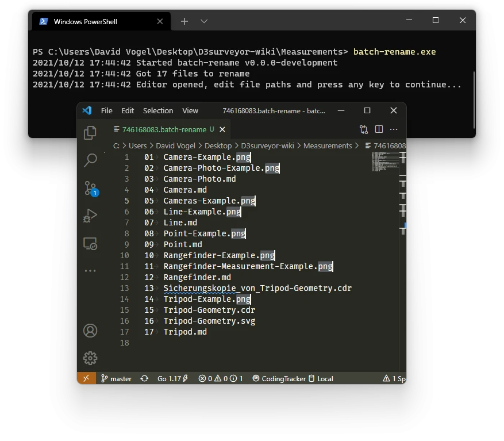Image resolution: width=504 pixels, height=441 pixels.
Task: Open the Manage gear icon
Action: [x=90, y=358]
